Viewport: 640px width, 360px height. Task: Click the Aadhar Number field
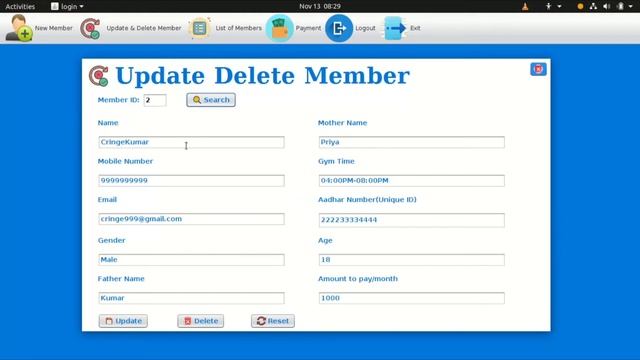[411, 220]
